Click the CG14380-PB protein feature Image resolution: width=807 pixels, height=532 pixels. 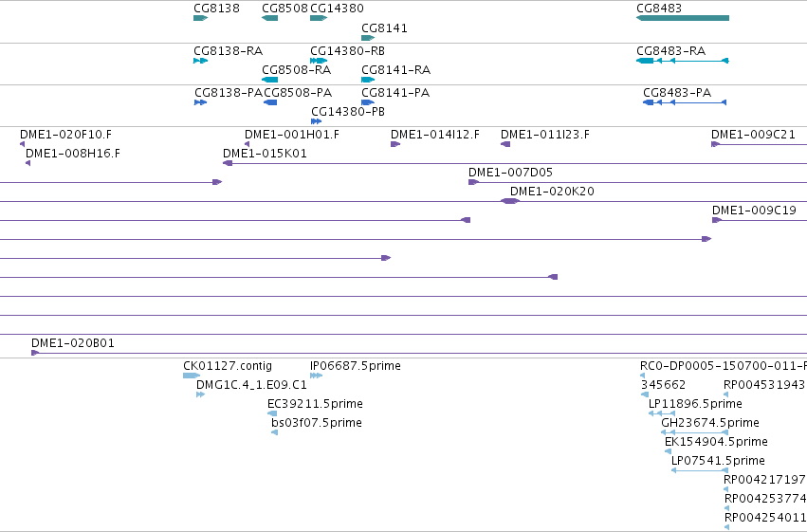(317, 121)
